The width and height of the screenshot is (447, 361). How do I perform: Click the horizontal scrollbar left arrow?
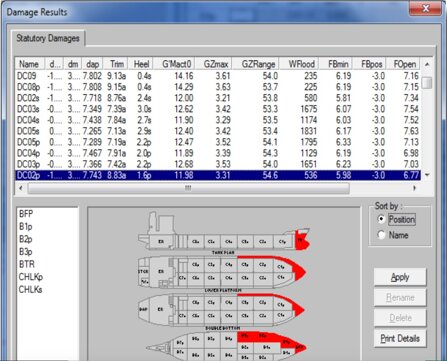tap(21, 188)
